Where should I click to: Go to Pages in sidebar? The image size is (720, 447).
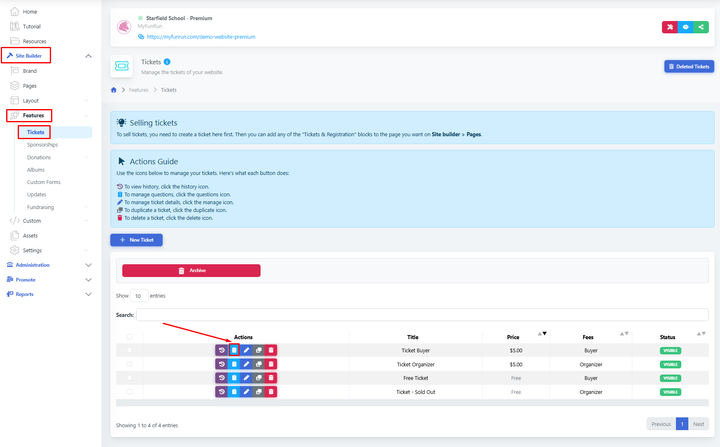pyautogui.click(x=30, y=86)
